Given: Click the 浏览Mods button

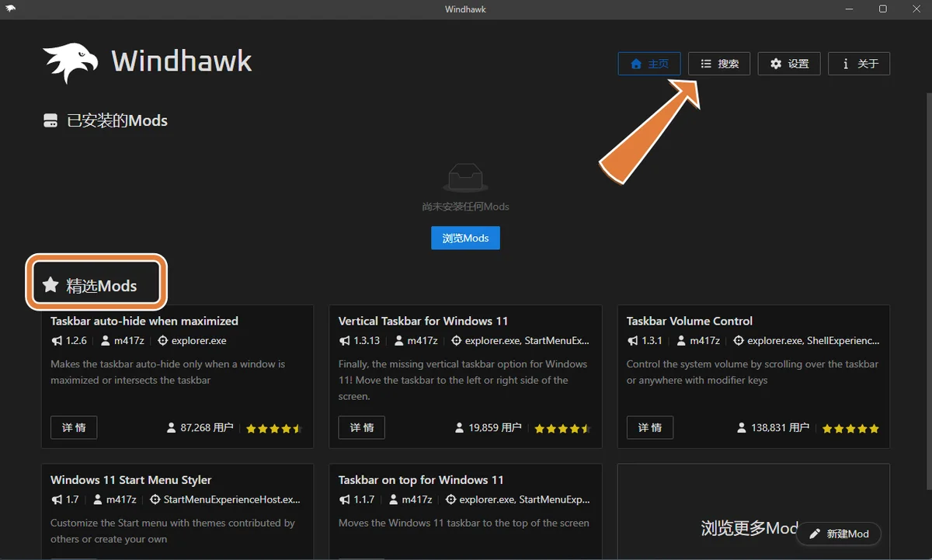Looking at the screenshot, I should (465, 238).
